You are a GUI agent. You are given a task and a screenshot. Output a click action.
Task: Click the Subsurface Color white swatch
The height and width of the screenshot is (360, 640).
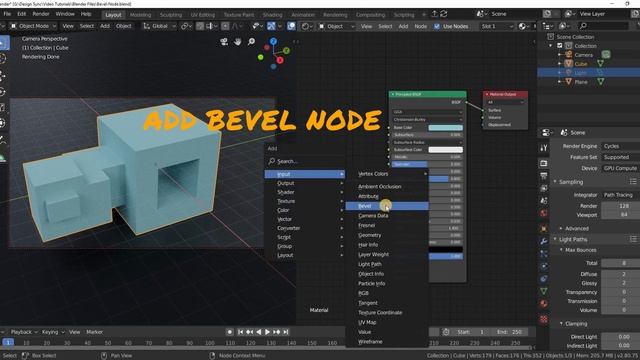tap(445, 150)
